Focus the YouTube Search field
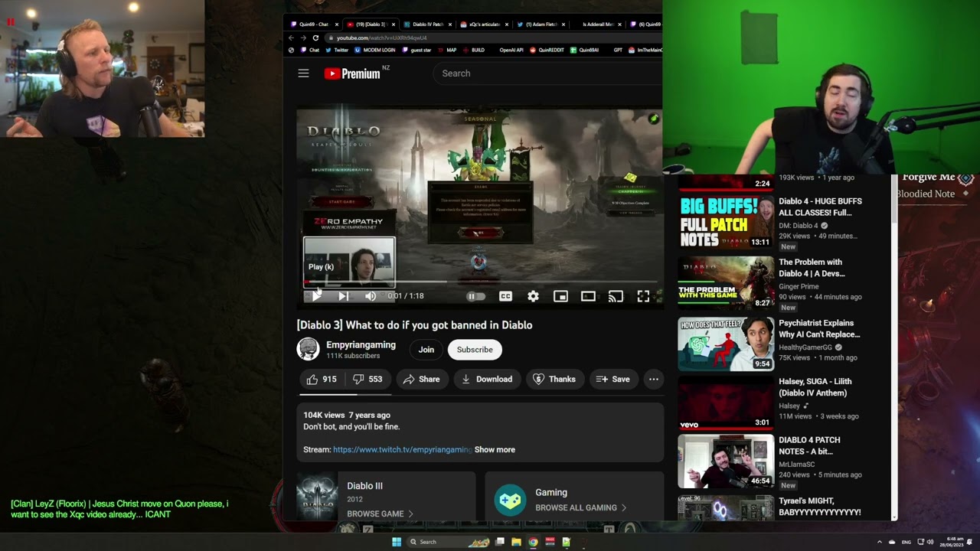The width and height of the screenshot is (980, 551). pos(548,73)
